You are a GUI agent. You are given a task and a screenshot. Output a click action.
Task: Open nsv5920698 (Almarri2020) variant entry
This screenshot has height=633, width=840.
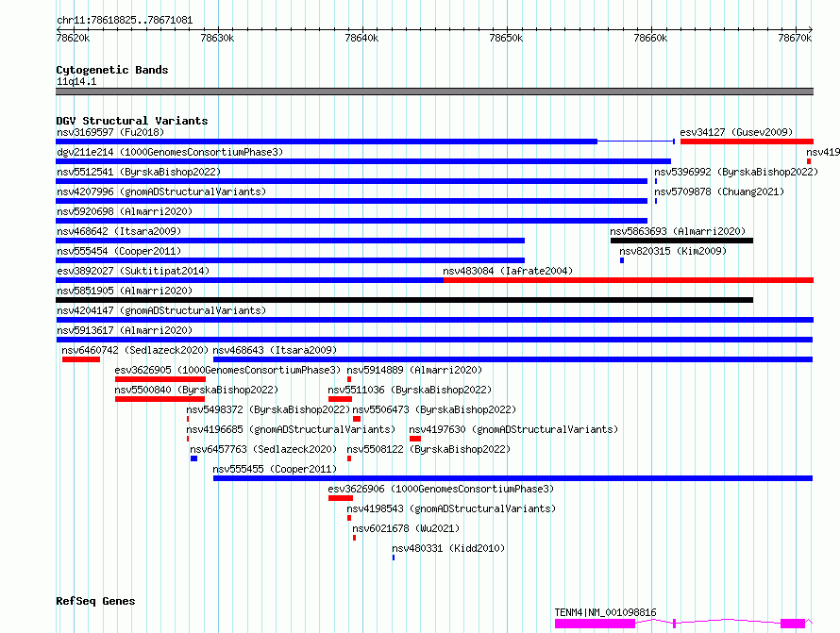(125, 211)
